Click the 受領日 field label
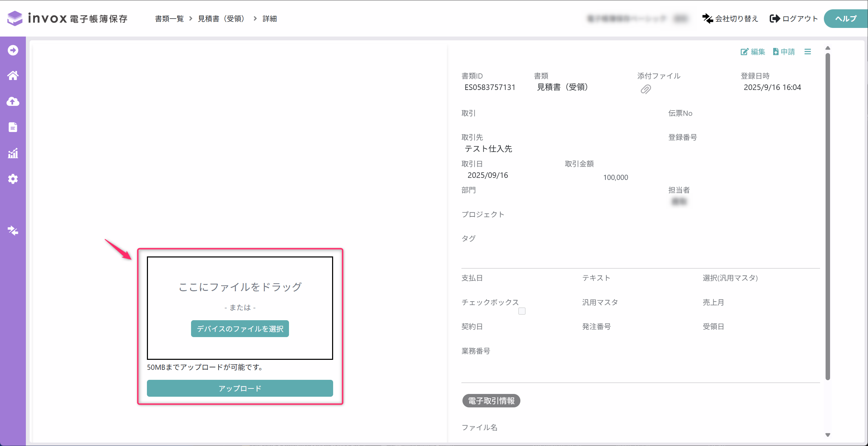 click(x=713, y=326)
